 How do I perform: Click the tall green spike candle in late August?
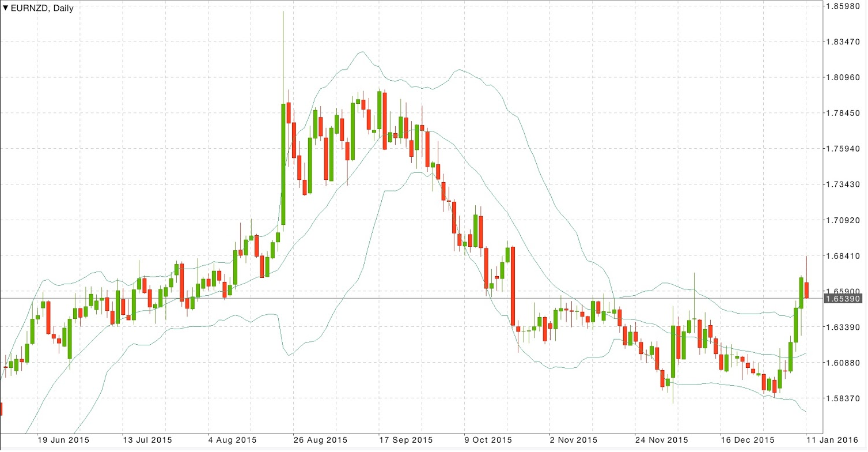pos(283,164)
